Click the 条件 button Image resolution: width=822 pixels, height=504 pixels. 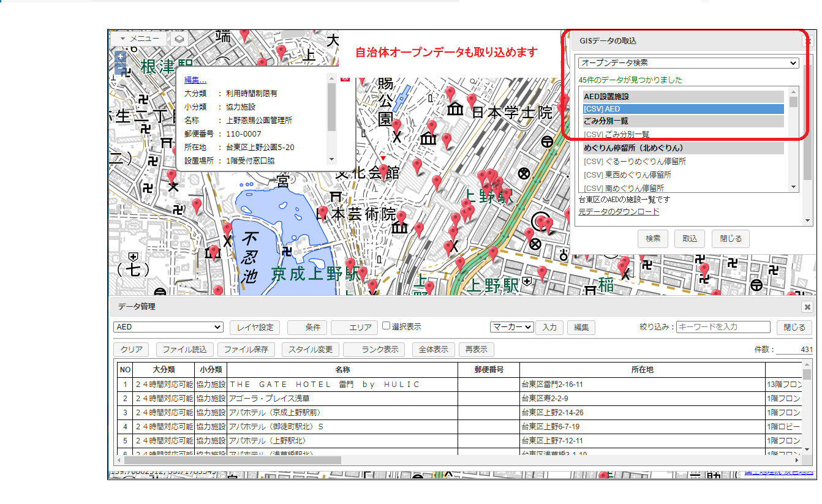point(307,328)
